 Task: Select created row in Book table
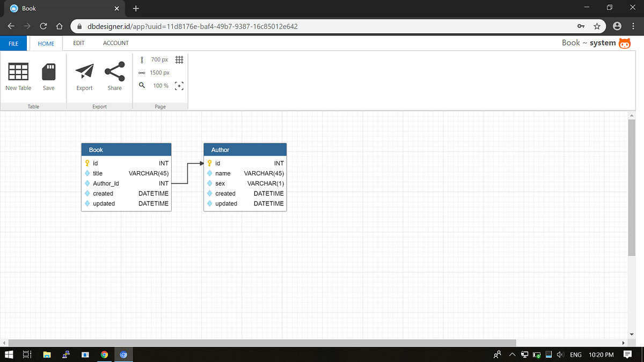(126, 194)
